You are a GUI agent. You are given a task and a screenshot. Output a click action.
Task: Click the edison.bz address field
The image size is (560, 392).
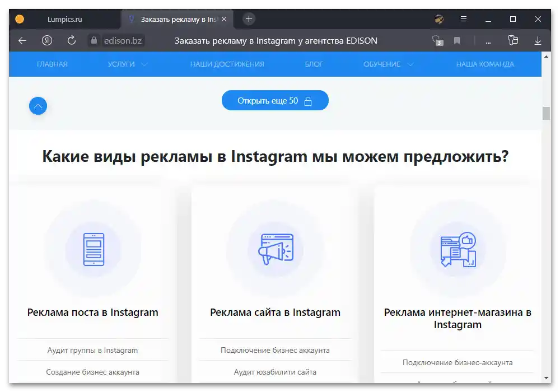click(x=123, y=41)
